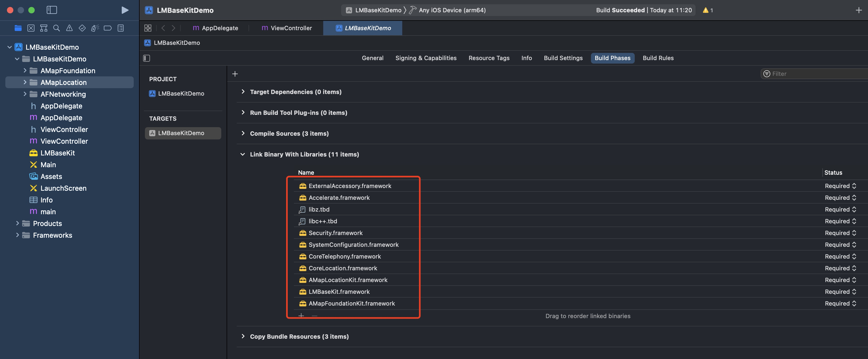Open the Issue navigator warning icon

pyautogui.click(x=69, y=28)
